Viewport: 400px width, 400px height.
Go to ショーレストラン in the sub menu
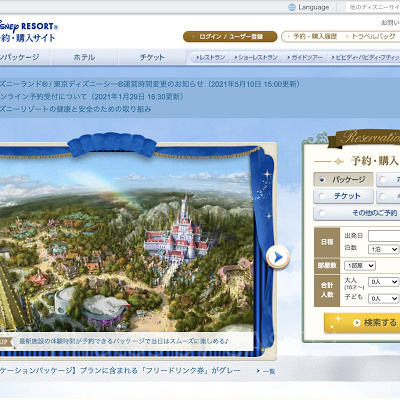pyautogui.click(x=256, y=58)
